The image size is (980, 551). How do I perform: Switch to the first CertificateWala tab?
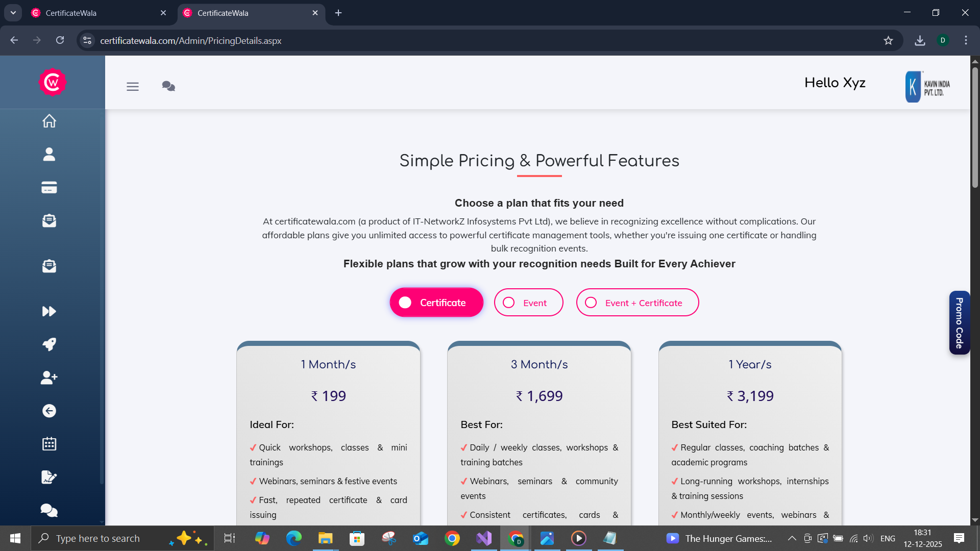click(x=97, y=13)
